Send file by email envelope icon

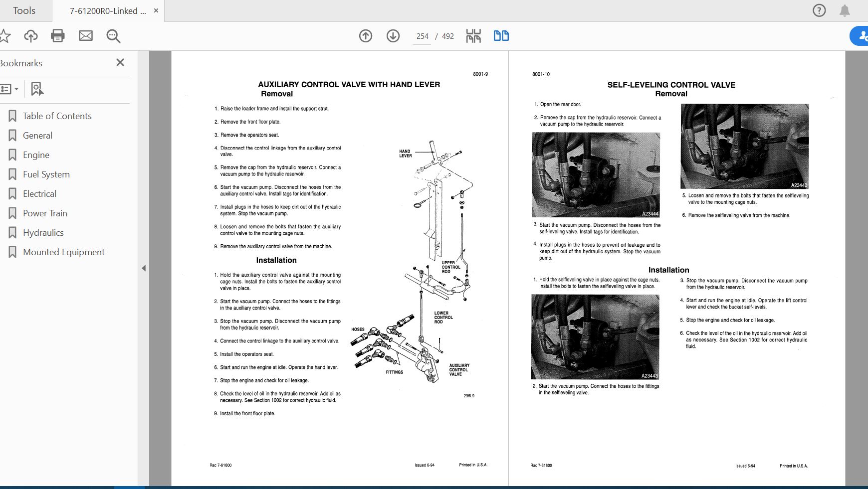click(x=86, y=36)
